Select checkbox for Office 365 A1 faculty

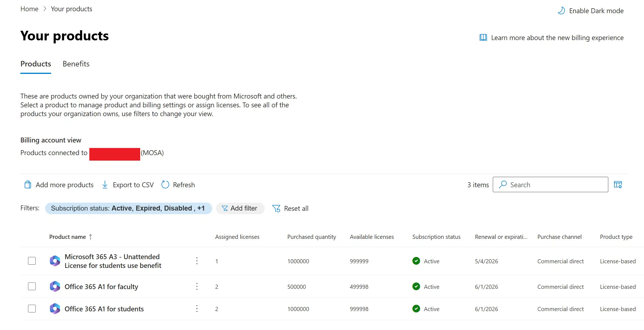point(32,286)
